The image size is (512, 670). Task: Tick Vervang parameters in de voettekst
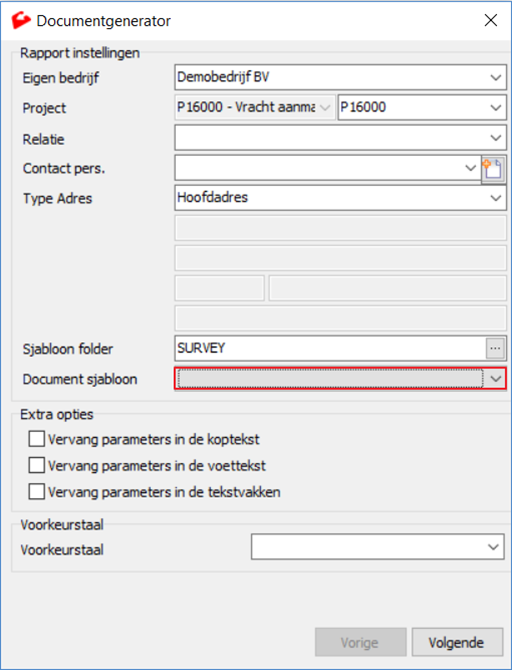point(36,465)
